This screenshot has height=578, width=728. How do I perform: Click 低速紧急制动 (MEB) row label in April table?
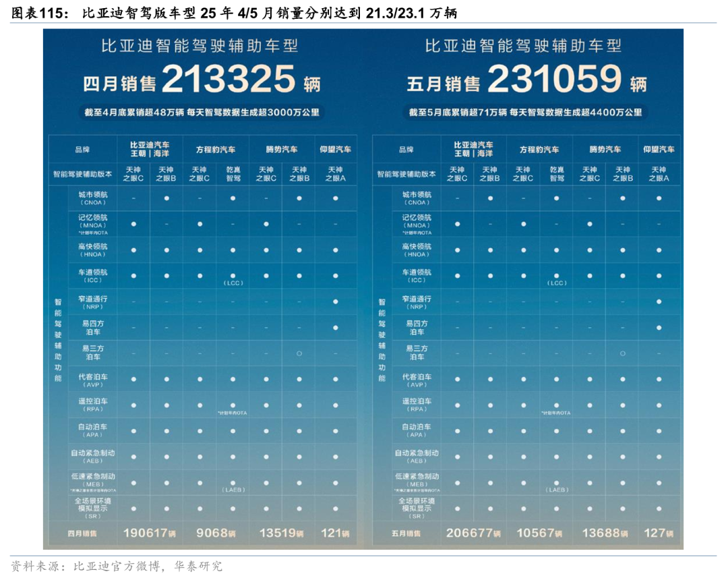click(93, 483)
